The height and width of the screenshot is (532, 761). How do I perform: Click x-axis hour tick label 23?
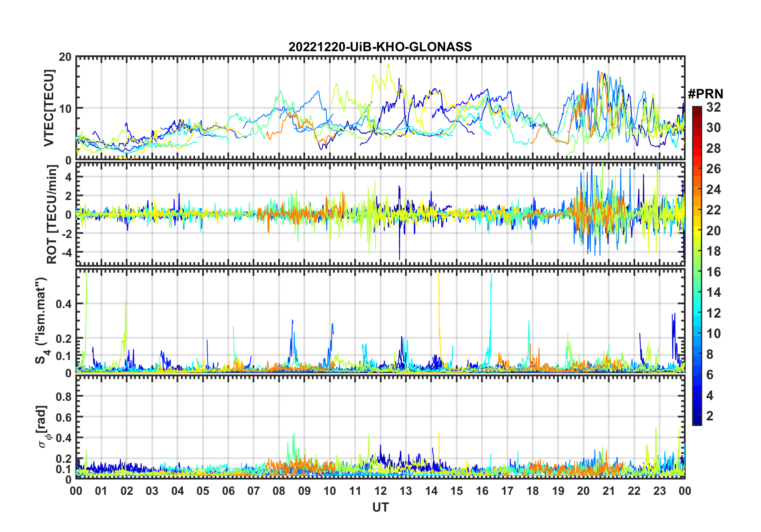[660, 491]
